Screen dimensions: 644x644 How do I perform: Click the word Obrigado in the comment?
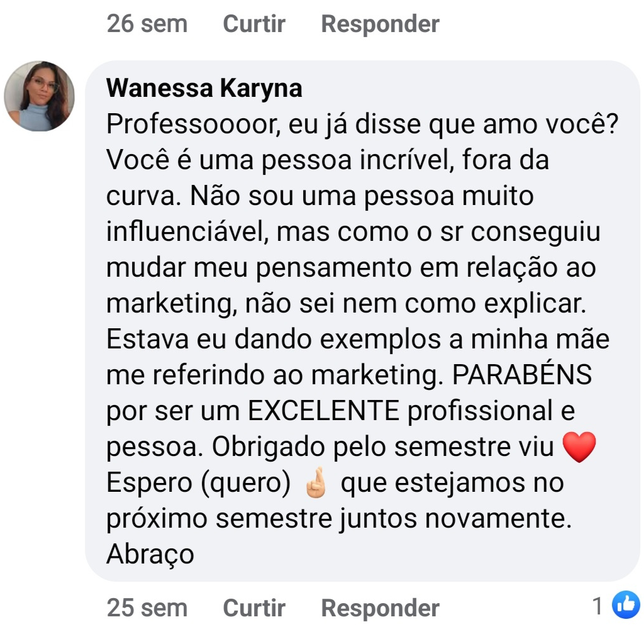[x=268, y=447]
